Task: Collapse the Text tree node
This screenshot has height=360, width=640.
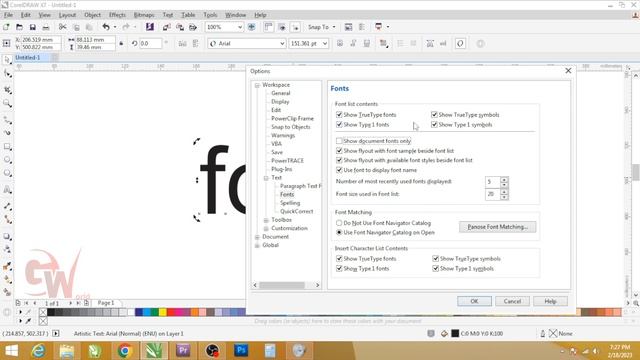Action: pyautogui.click(x=266, y=178)
